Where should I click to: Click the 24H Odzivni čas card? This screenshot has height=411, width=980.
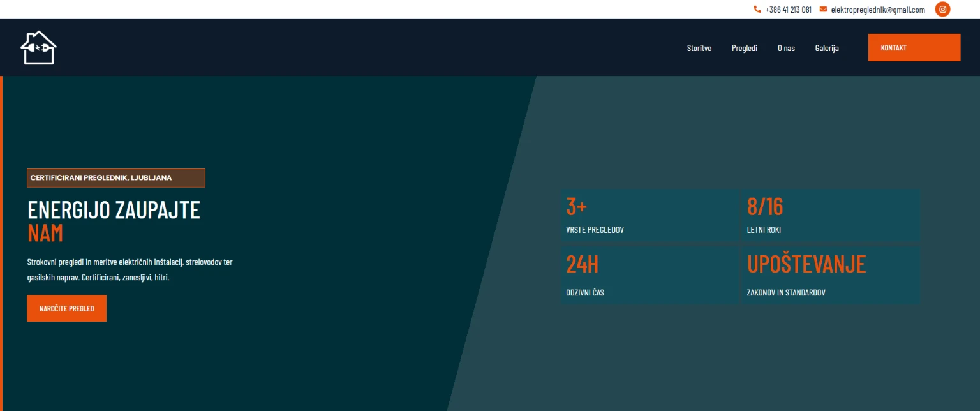point(649,275)
